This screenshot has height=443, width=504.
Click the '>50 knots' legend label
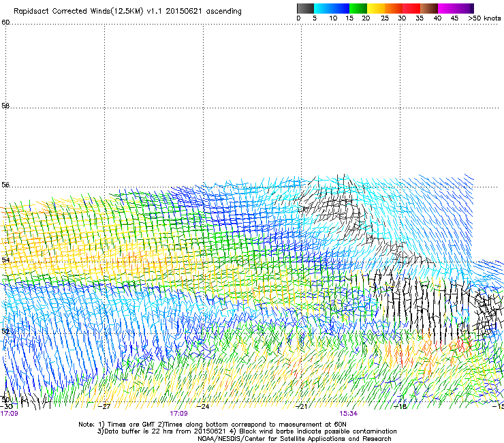(484, 18)
